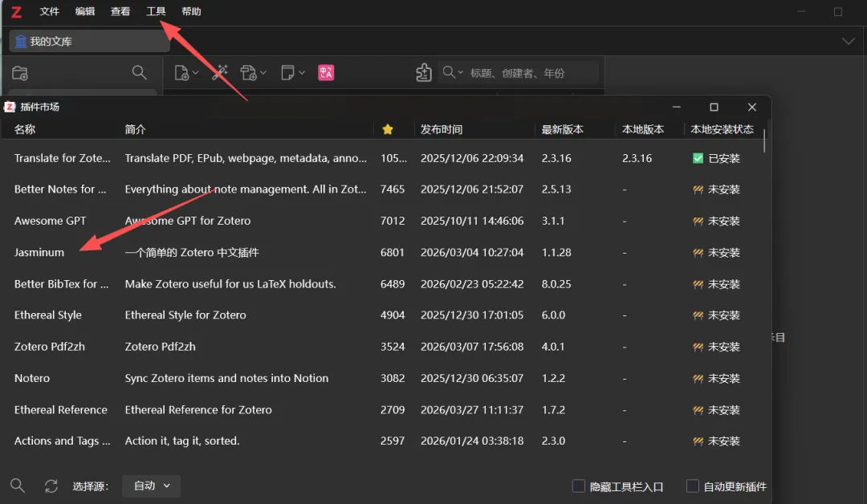
Task: Click the plugin list vertical scrollbar
Action: 764,141
